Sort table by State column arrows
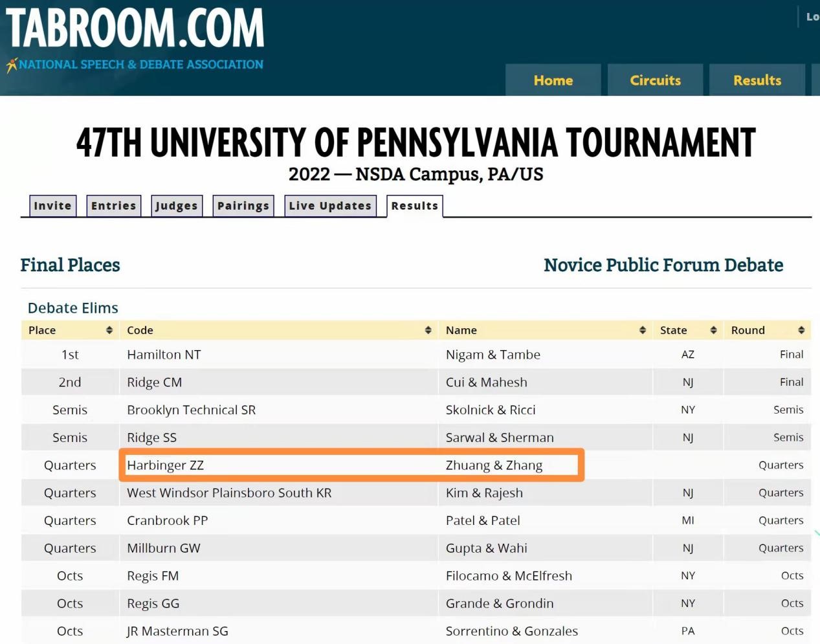The image size is (820, 644). tap(713, 330)
